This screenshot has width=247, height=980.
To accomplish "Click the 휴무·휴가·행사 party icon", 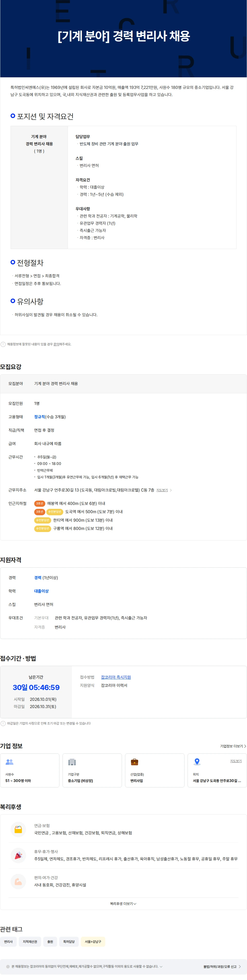I will coord(18,856).
